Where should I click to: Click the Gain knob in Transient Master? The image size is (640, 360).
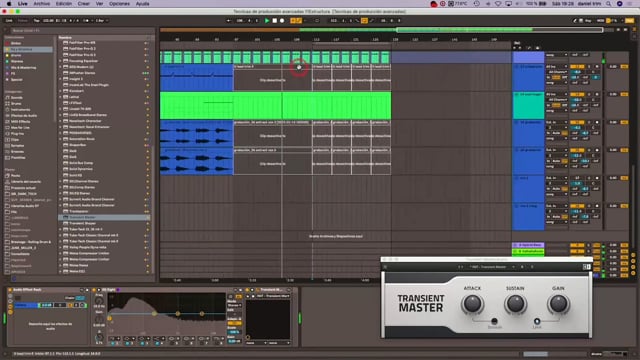pyautogui.click(x=558, y=304)
